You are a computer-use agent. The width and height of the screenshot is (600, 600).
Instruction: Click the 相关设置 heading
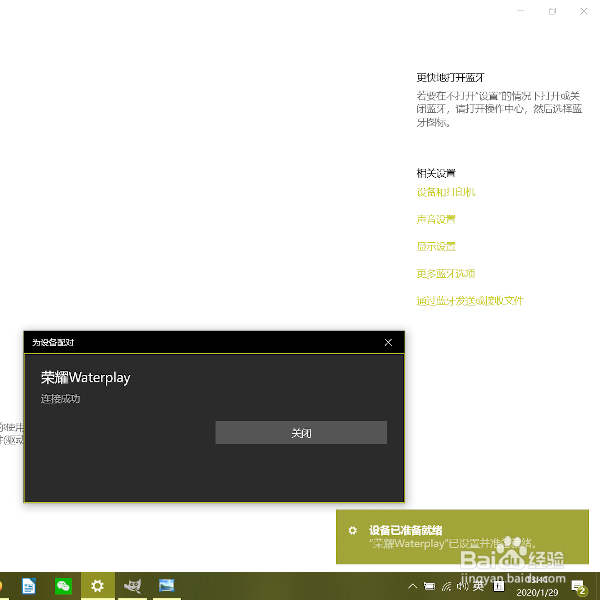[436, 173]
